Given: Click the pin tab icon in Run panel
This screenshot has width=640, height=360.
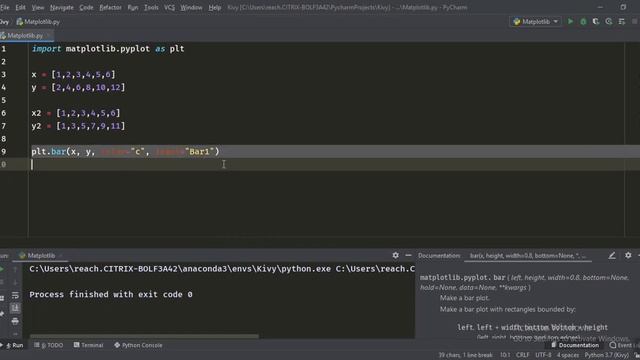Looking at the screenshot, I should click(x=2, y=313).
